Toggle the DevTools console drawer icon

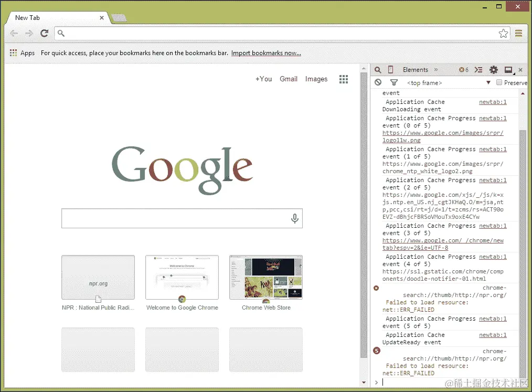[x=478, y=70]
